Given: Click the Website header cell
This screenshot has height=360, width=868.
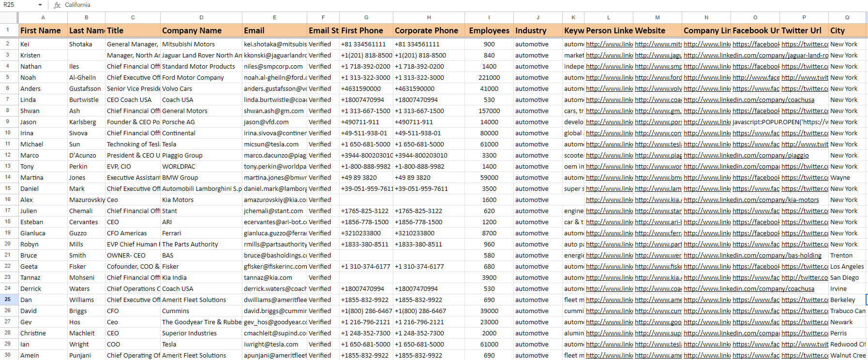Looking at the screenshot, I should [658, 30].
